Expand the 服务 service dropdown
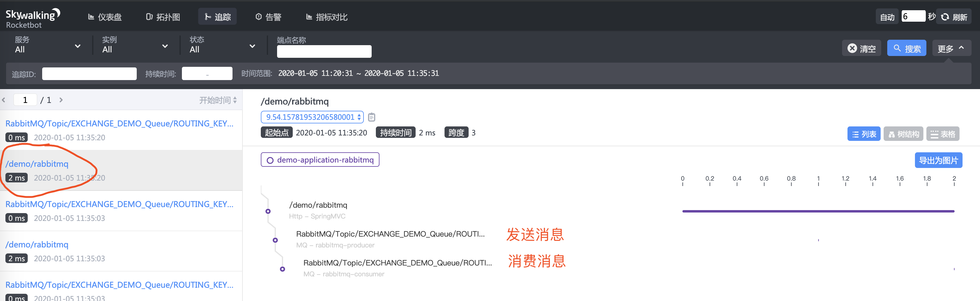Viewport: 980px width, 301px height. point(48,45)
